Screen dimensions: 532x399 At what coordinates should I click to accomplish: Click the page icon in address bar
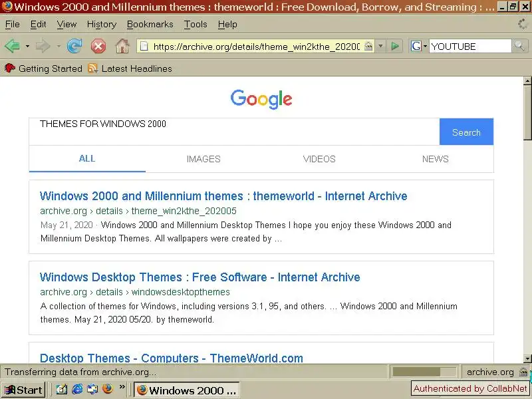coord(144,46)
